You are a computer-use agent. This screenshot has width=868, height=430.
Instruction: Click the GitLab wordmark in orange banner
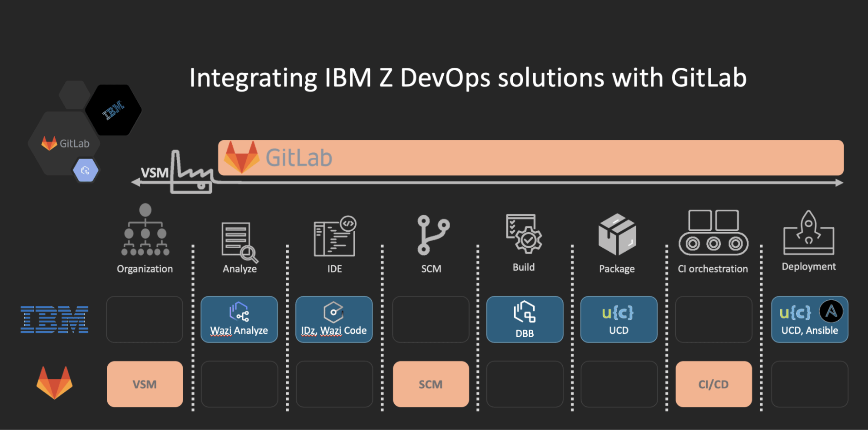(299, 158)
